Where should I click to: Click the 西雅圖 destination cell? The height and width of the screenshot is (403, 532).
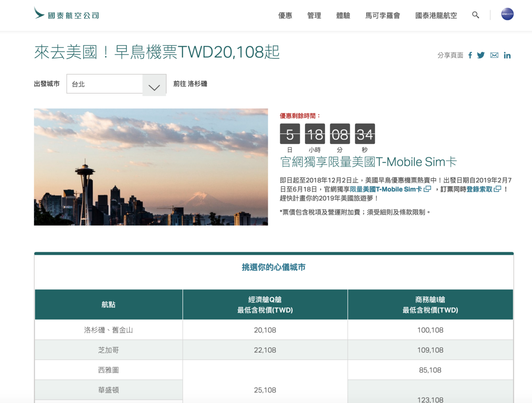[109, 370]
